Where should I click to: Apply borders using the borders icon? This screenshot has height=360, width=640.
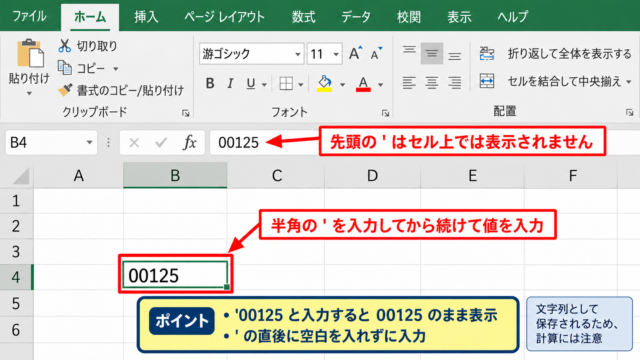point(286,84)
